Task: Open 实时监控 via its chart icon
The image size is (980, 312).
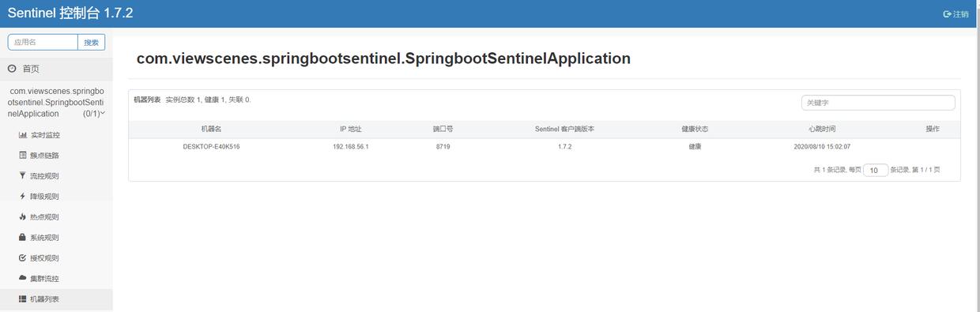Action: (23, 135)
